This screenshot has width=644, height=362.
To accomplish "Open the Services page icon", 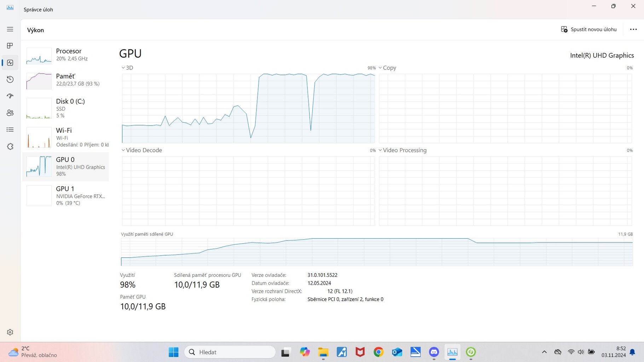I will click(x=10, y=146).
